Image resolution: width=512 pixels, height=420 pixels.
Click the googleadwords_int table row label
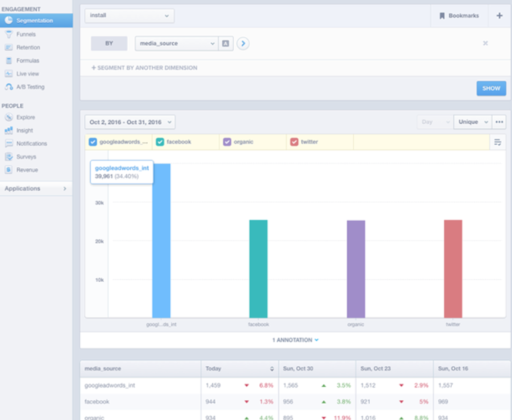click(110, 385)
